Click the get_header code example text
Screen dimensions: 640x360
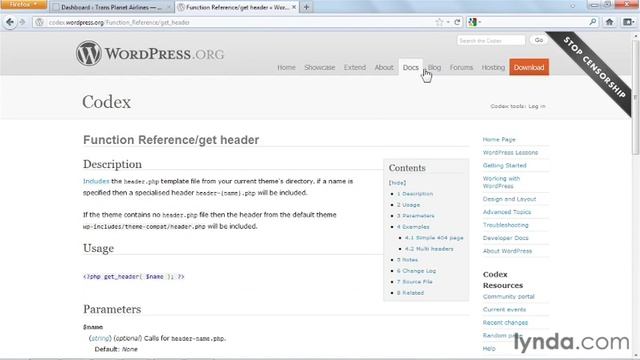(133, 277)
